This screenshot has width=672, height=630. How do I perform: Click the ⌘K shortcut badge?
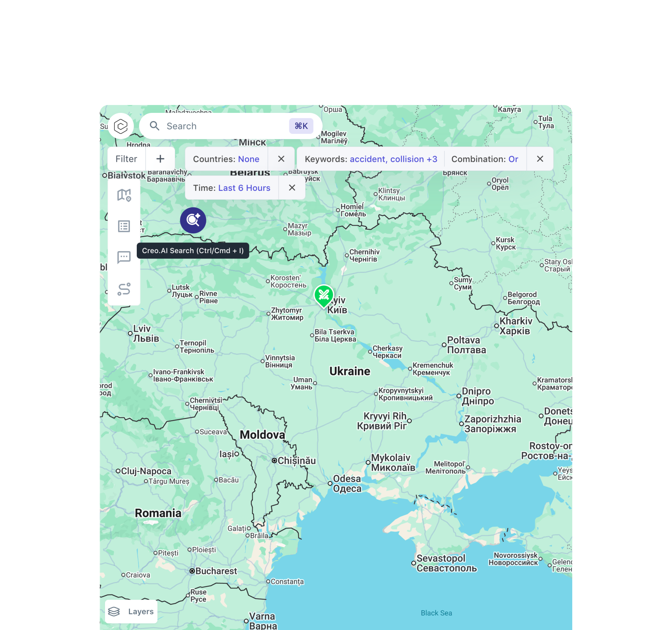click(301, 126)
